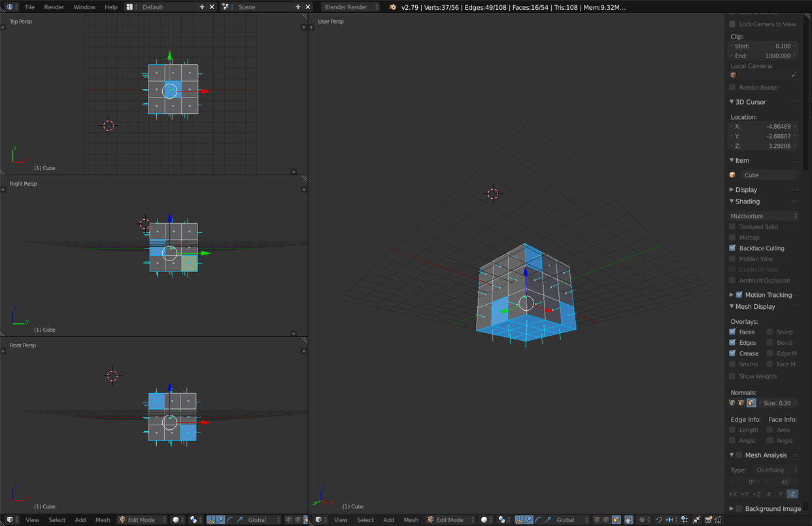This screenshot has width=812, height=526.
Task: Adjust the normals Size 0.30 field
Action: pos(778,403)
